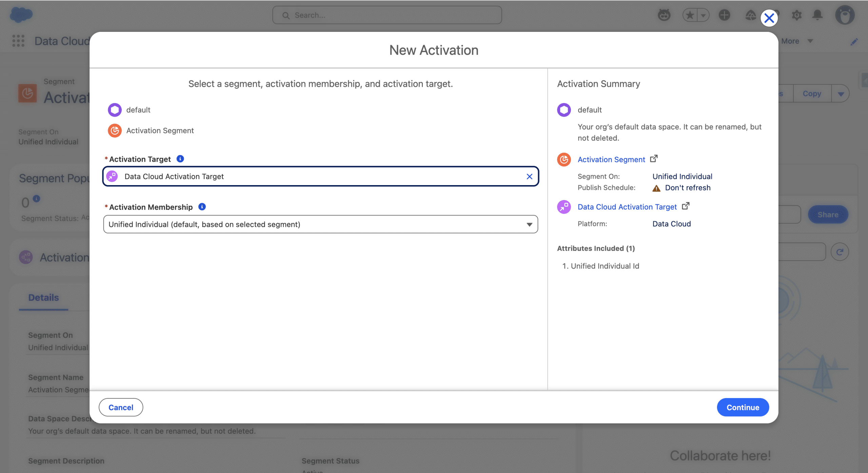Open the Setup gear menu
The width and height of the screenshot is (868, 473).
[x=796, y=15]
